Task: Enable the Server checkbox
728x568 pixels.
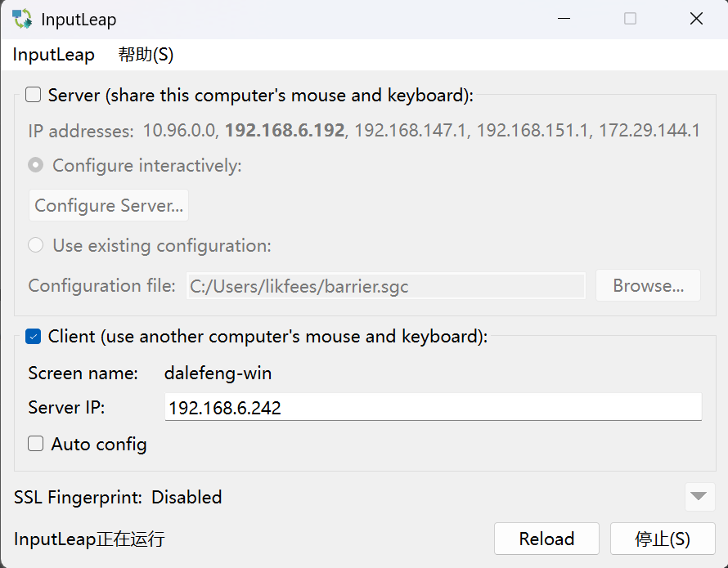Action: click(34, 95)
